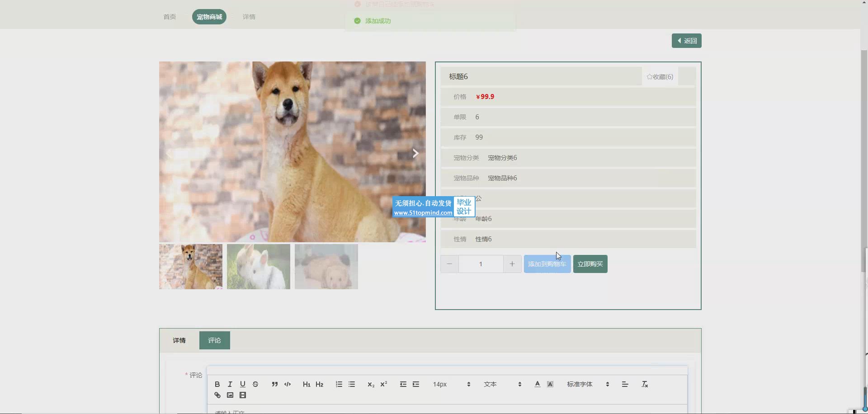Insert a video into the comment
Viewport: 868px width, 414px height.
click(243, 395)
